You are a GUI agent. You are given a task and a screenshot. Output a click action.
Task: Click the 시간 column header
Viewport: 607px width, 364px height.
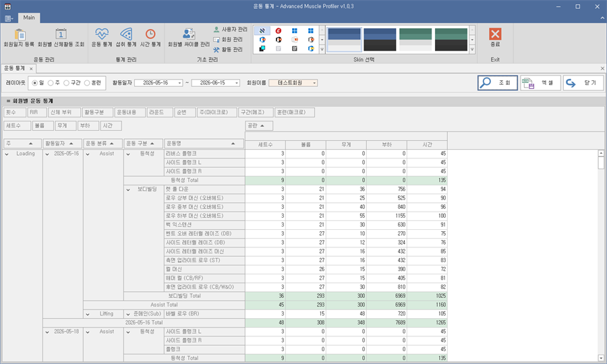428,145
